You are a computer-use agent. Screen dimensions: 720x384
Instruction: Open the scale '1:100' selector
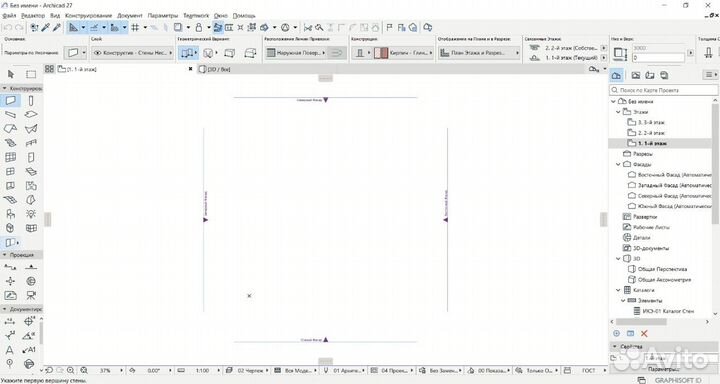pos(202,370)
